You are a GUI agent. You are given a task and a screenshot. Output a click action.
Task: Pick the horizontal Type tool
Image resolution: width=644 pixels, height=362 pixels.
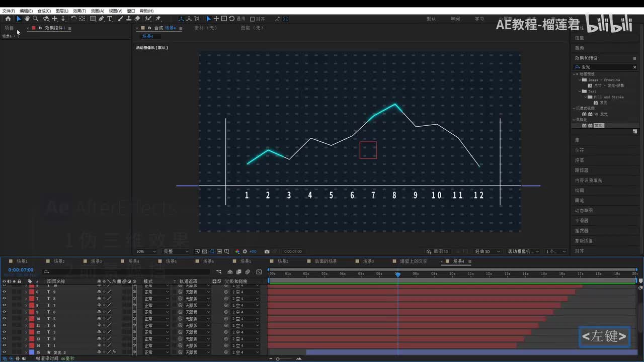[x=110, y=19]
